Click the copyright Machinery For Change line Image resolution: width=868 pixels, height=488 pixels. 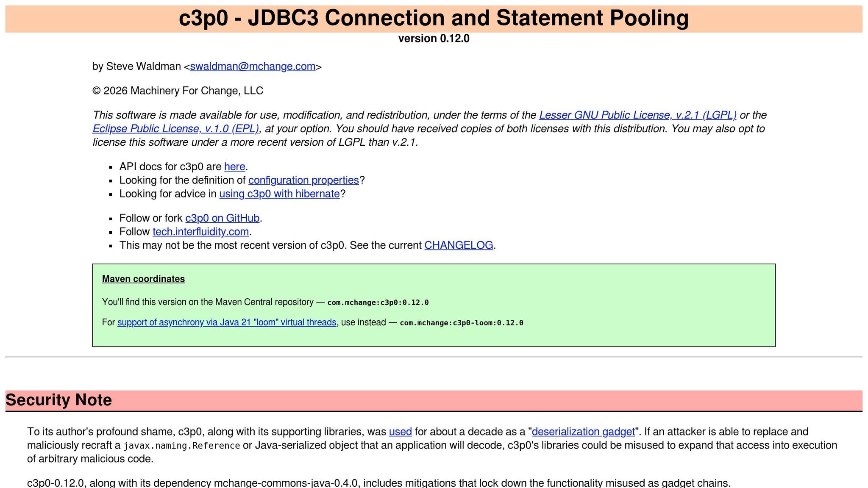[178, 91]
